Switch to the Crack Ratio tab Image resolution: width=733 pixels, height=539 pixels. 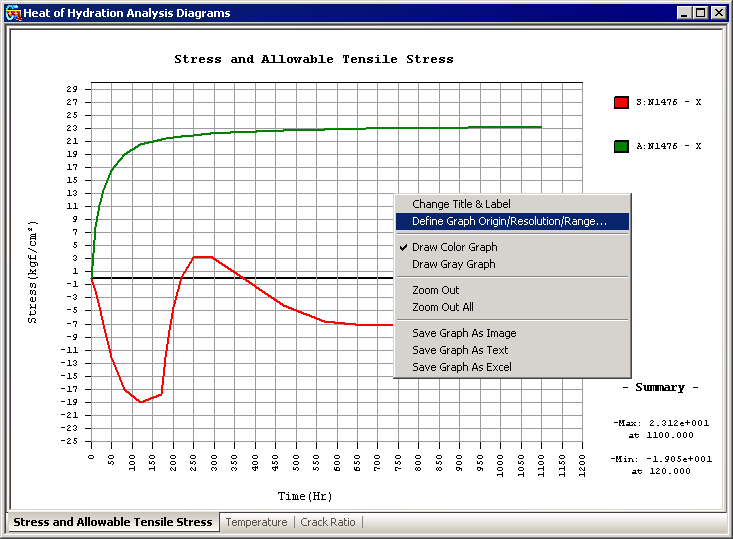coord(327,522)
